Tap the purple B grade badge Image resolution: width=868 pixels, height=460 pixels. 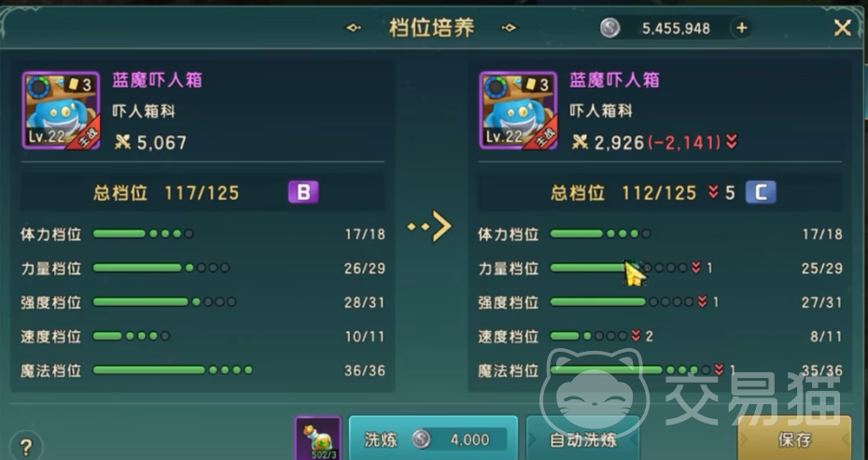pyautogui.click(x=303, y=192)
